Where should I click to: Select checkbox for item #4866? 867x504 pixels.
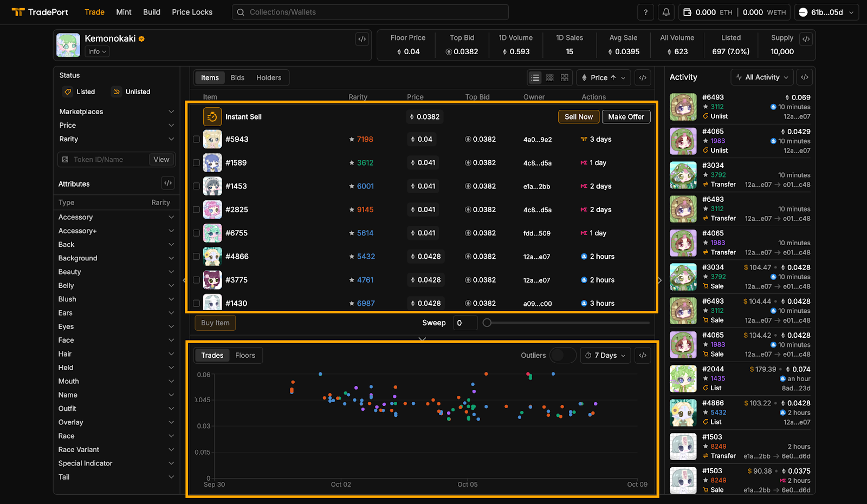click(197, 256)
